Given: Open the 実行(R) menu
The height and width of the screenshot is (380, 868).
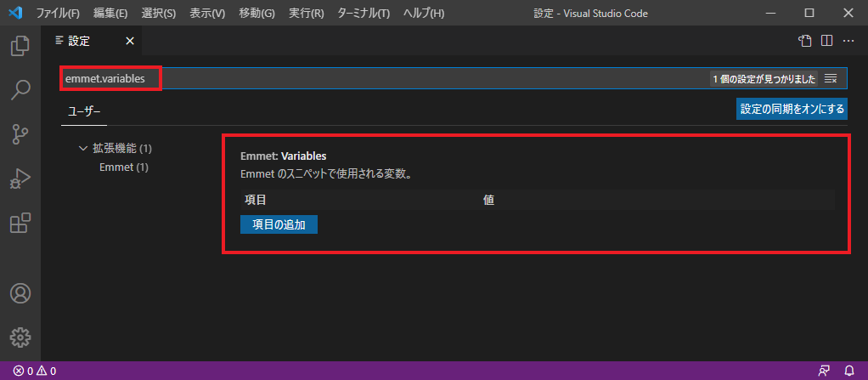Looking at the screenshot, I should pyautogui.click(x=306, y=13).
